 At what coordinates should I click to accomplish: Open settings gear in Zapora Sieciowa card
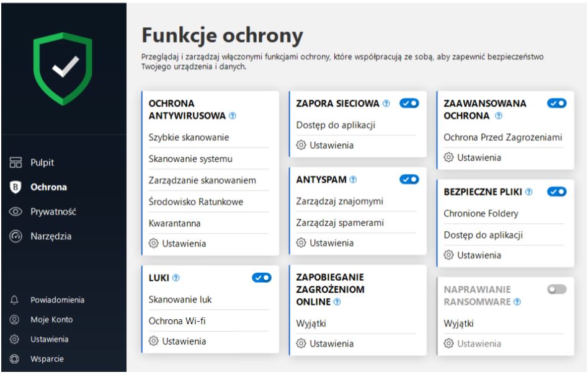coord(303,145)
